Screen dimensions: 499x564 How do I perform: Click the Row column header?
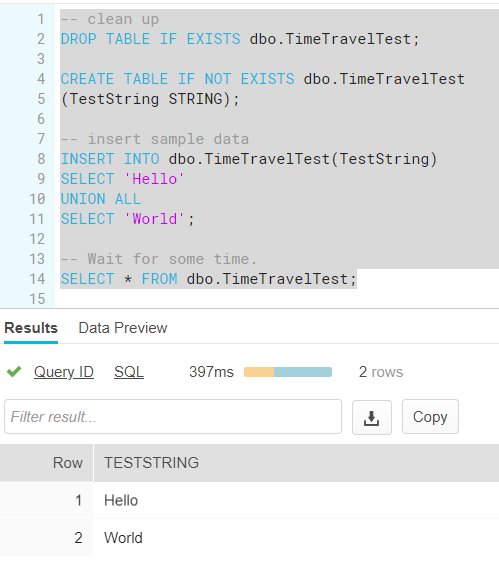point(68,463)
